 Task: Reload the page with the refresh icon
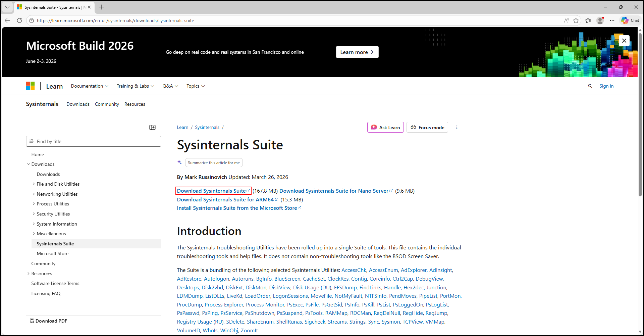coord(19,20)
